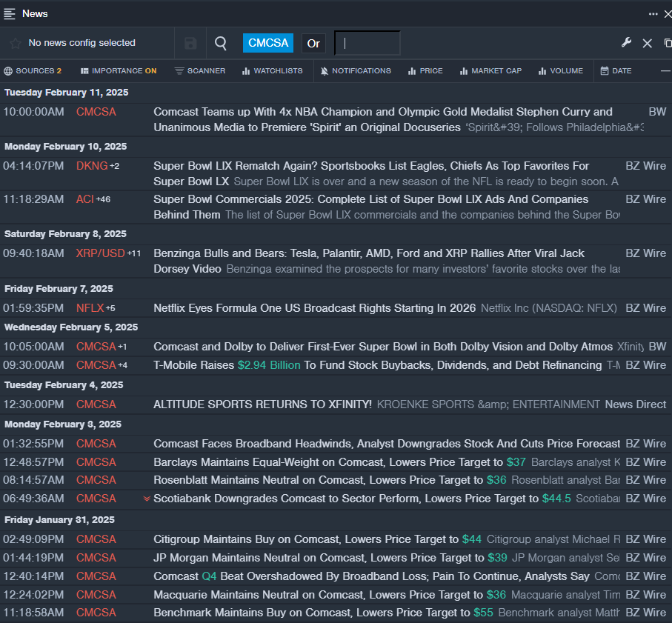Collapse the filter bar with the minus icon
Image resolution: width=672 pixels, height=623 pixels.
point(665,70)
